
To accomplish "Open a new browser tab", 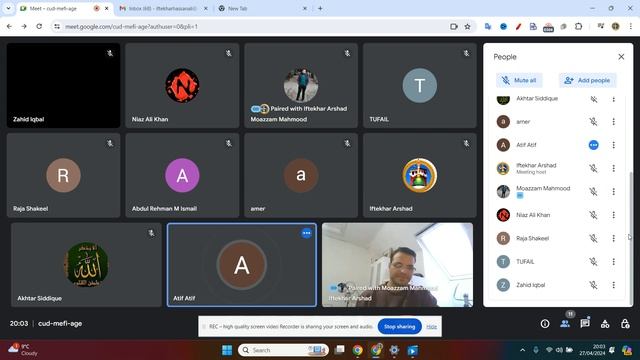I will (x=320, y=8).
